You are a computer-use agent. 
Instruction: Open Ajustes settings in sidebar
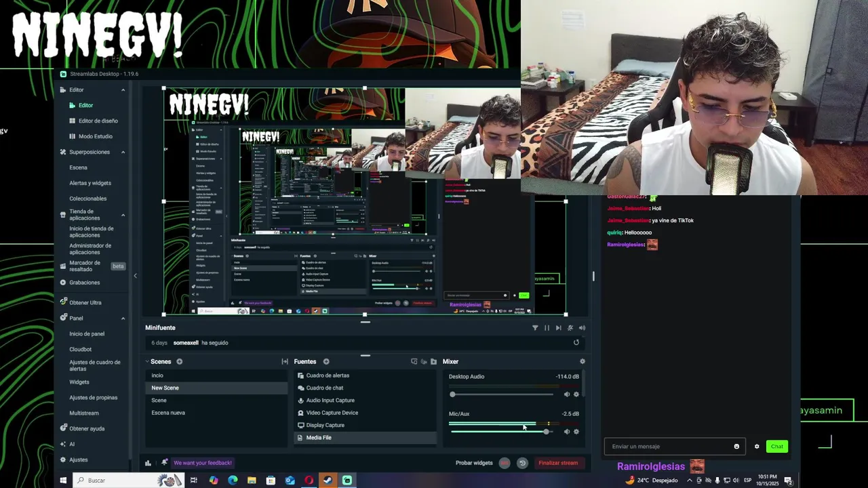pyautogui.click(x=78, y=460)
